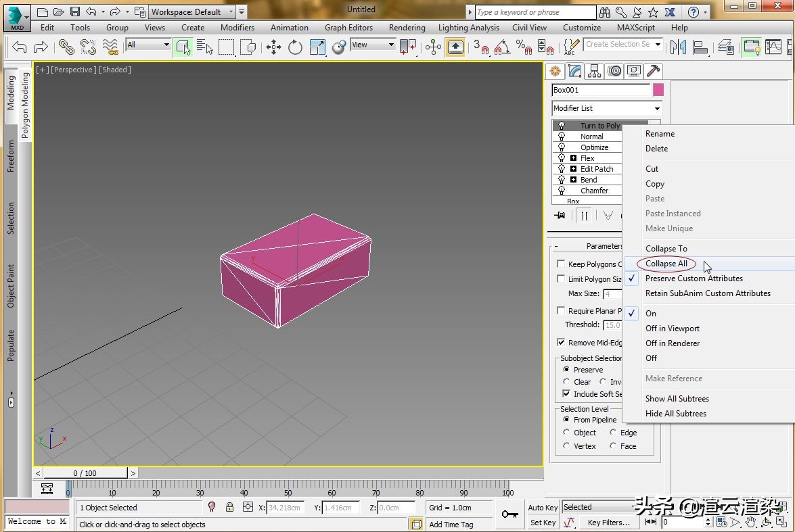This screenshot has height=532, width=795.
Task: Toggle visibility bulb for the Bend modifier
Action: tap(561, 179)
